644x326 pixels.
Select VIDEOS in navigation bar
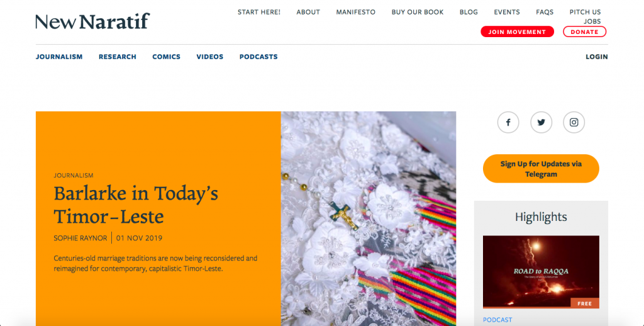[210, 57]
